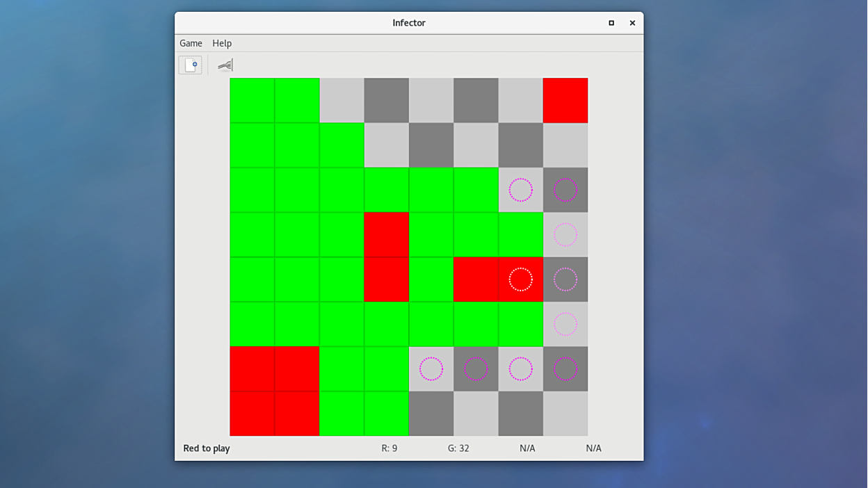
Task: Click the leftmost dotted circle in the bottom cluster
Action: [x=432, y=369]
